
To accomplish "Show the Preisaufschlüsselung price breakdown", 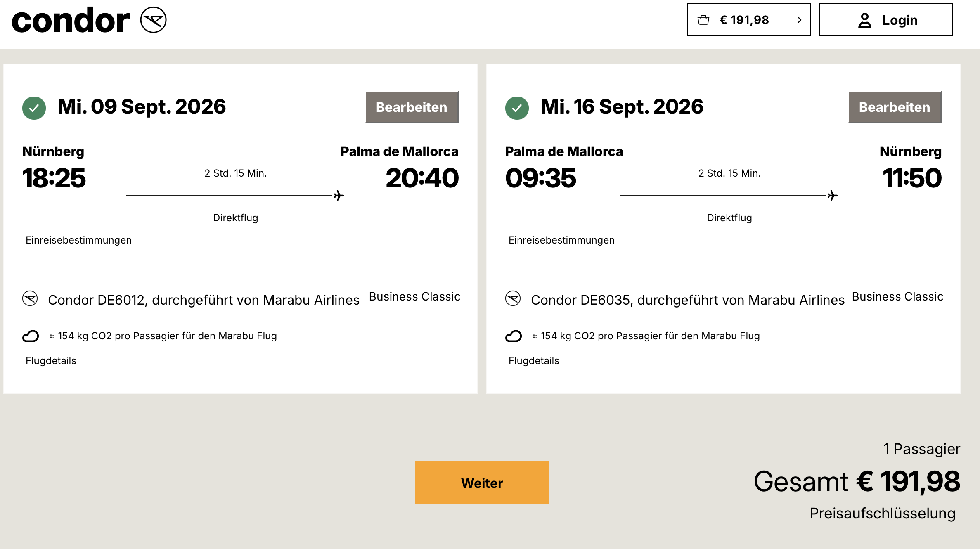I will coord(883,514).
